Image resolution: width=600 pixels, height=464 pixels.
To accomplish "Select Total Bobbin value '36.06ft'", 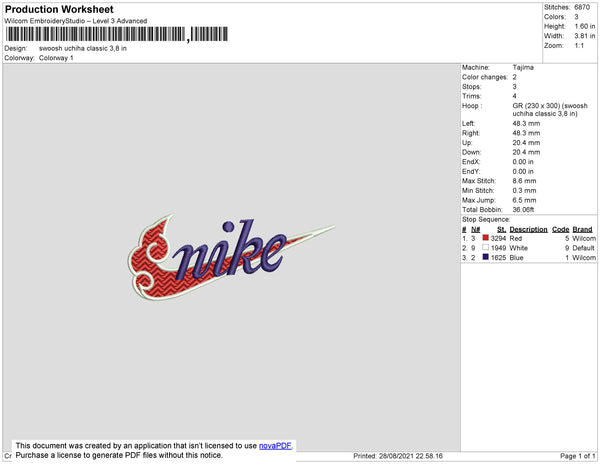I will coord(523,210).
